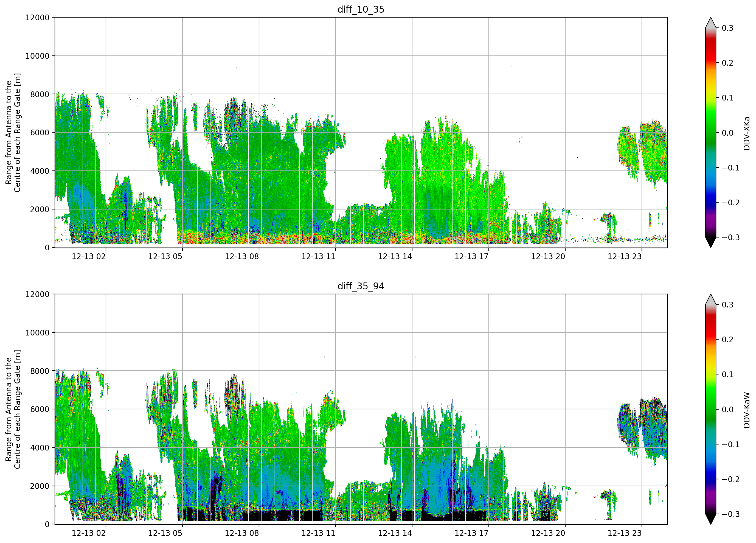Click the "0.0" tick on the DDV-XKa colorbar
The image size is (756, 543).
click(728, 133)
